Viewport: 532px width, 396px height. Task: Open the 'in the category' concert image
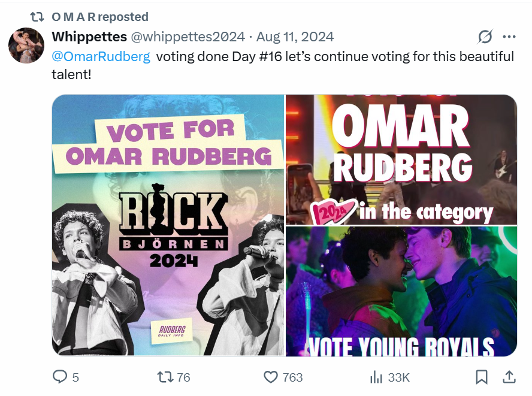[x=401, y=159]
